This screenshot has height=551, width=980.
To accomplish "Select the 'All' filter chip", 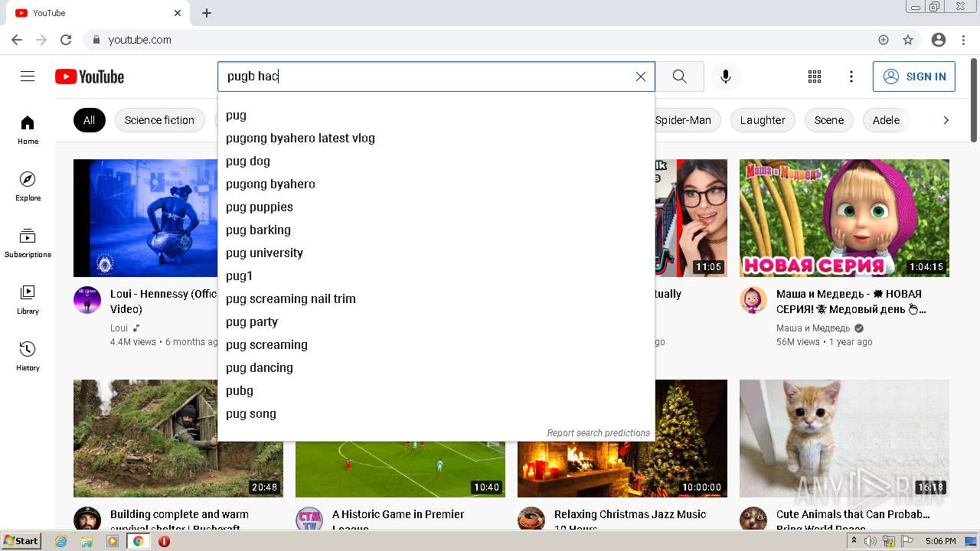I will tap(89, 120).
